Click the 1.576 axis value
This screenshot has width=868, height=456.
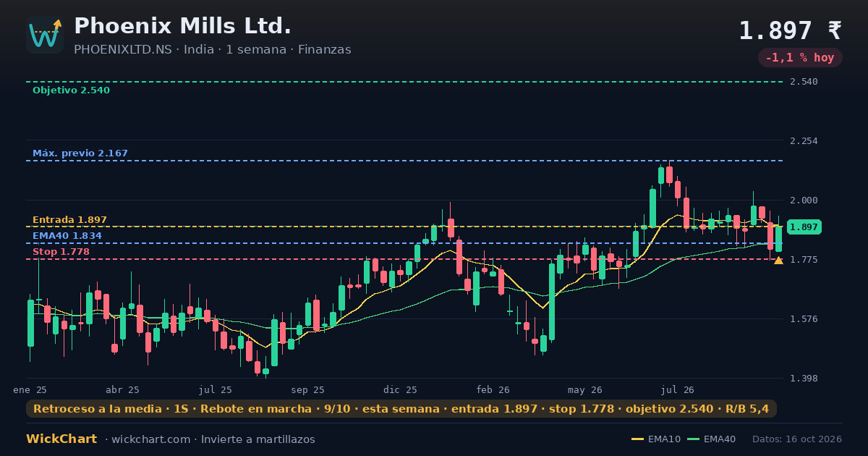pyautogui.click(x=804, y=318)
